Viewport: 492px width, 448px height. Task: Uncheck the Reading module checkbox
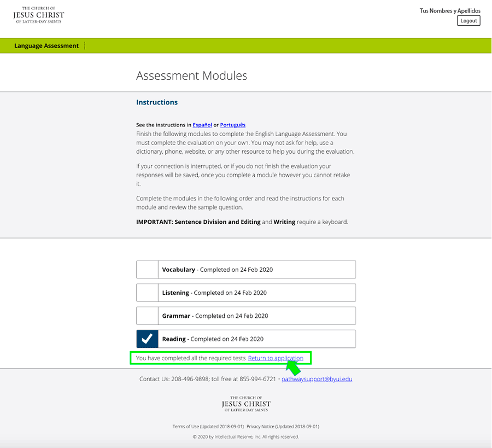tap(147, 339)
